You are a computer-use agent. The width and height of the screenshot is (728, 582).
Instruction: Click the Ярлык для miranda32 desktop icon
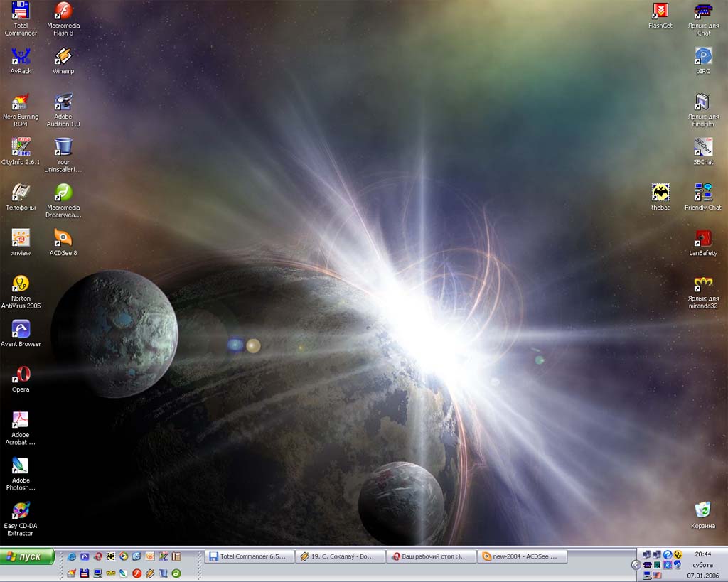point(703,291)
